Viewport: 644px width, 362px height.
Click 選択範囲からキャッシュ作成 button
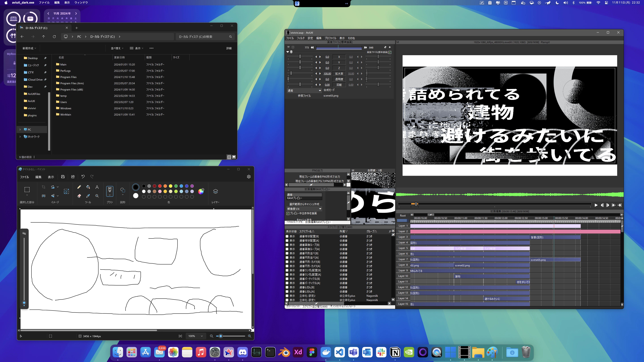[304, 204]
